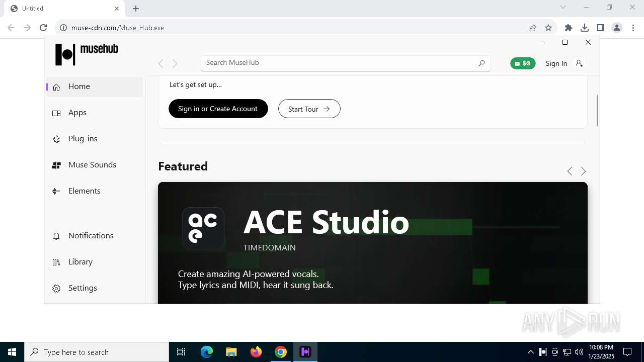This screenshot has height=362, width=644.
Task: Select the Untitled Chrome tab
Action: point(64,9)
